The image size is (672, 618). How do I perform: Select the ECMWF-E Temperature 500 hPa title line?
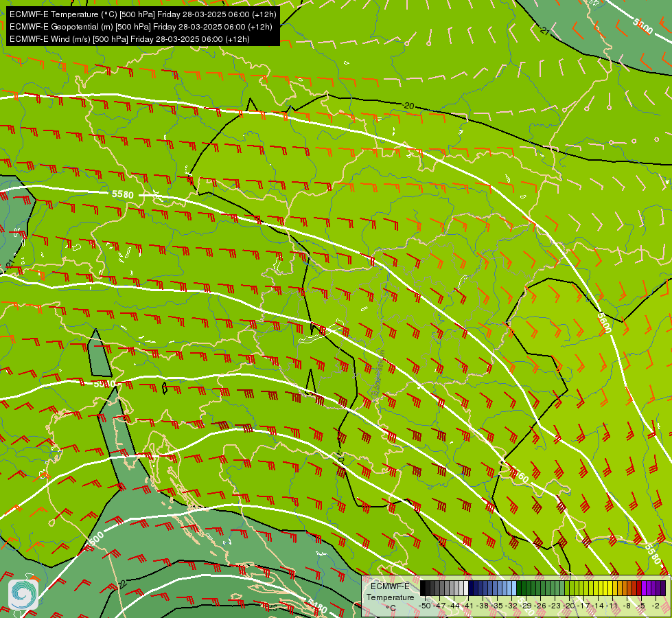point(143,14)
